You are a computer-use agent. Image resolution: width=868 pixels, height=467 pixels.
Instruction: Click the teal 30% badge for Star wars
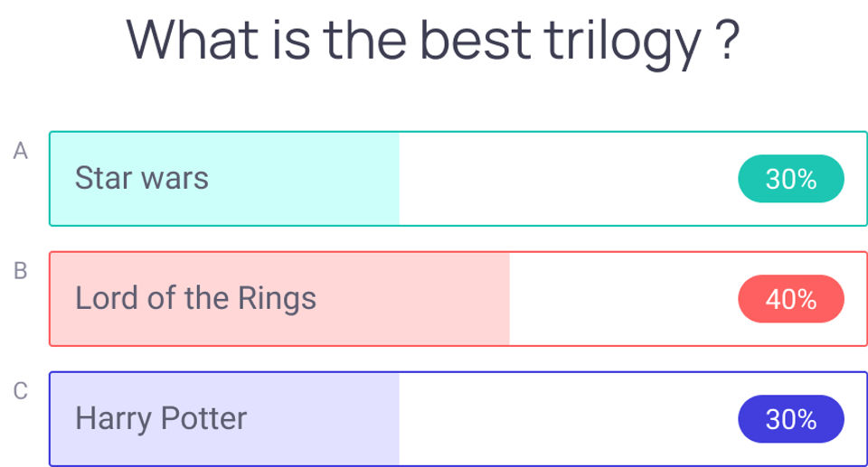click(x=791, y=179)
